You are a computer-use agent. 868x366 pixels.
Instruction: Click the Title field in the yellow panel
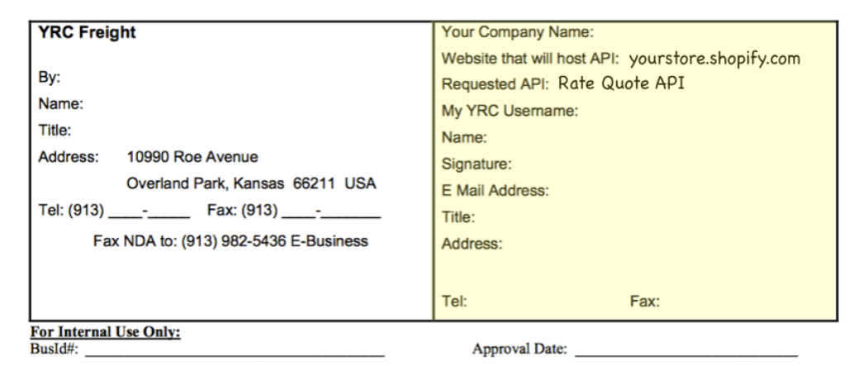pyautogui.click(x=656, y=217)
